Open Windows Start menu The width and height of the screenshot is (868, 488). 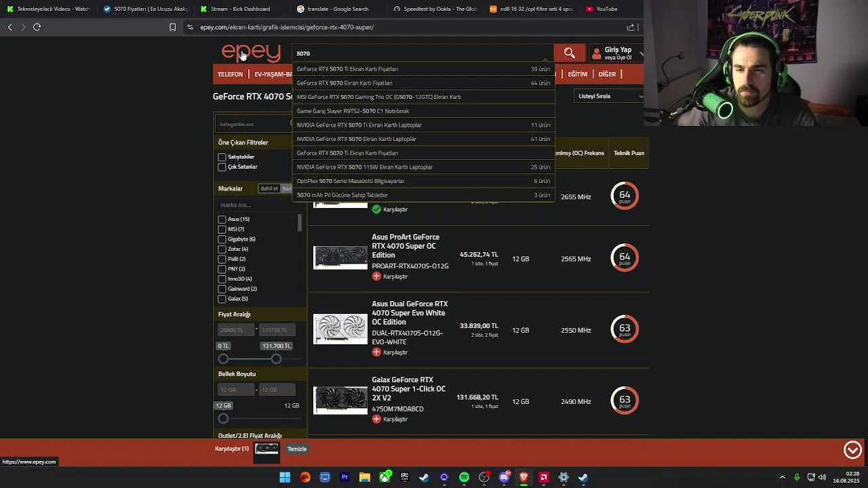(x=285, y=477)
